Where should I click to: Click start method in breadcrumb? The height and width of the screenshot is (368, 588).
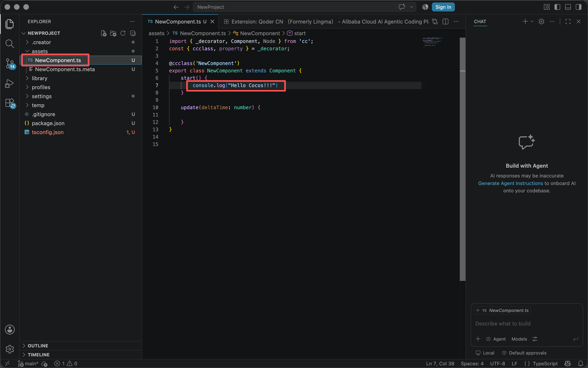[296, 33]
